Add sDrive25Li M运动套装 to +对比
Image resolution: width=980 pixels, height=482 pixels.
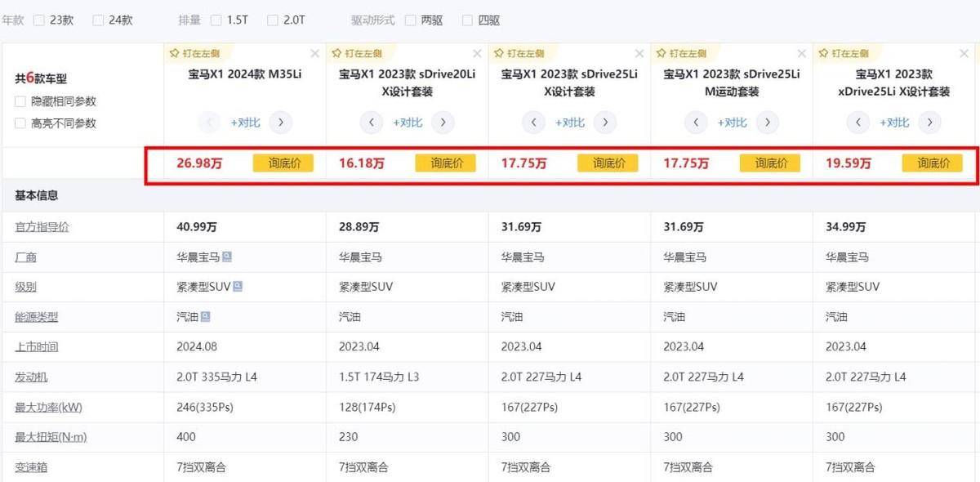pyautogui.click(x=732, y=123)
